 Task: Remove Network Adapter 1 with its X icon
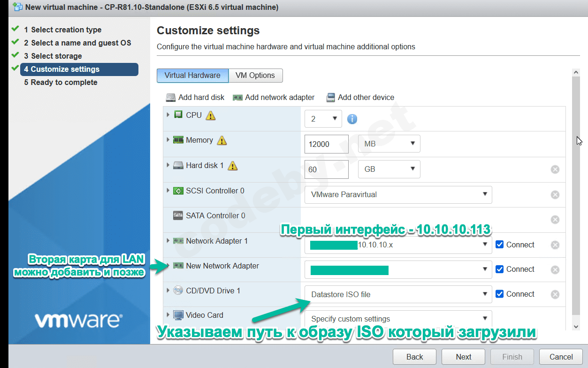(x=555, y=245)
